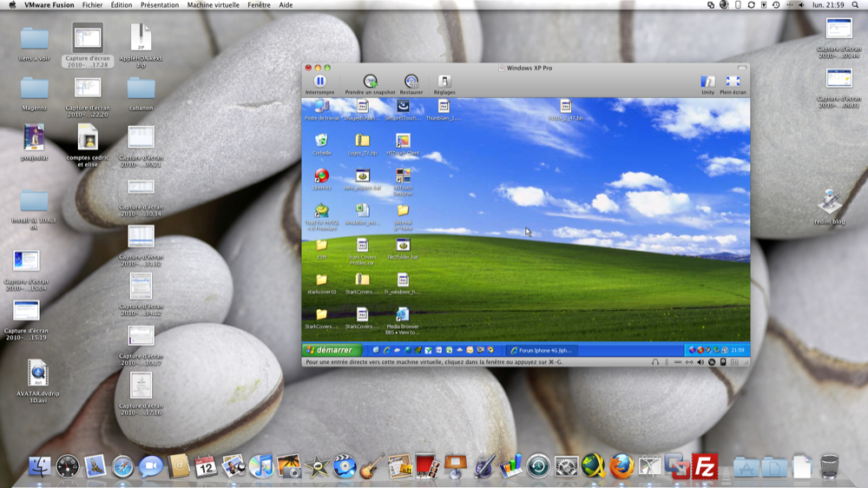Screen dimensions: 868x488
Task: Open VMware Fusion icon in the Dock
Action: click(677, 466)
